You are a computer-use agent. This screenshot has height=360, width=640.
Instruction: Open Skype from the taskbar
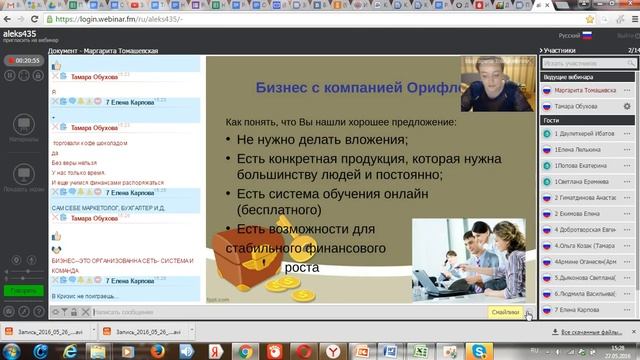[x=479, y=351]
